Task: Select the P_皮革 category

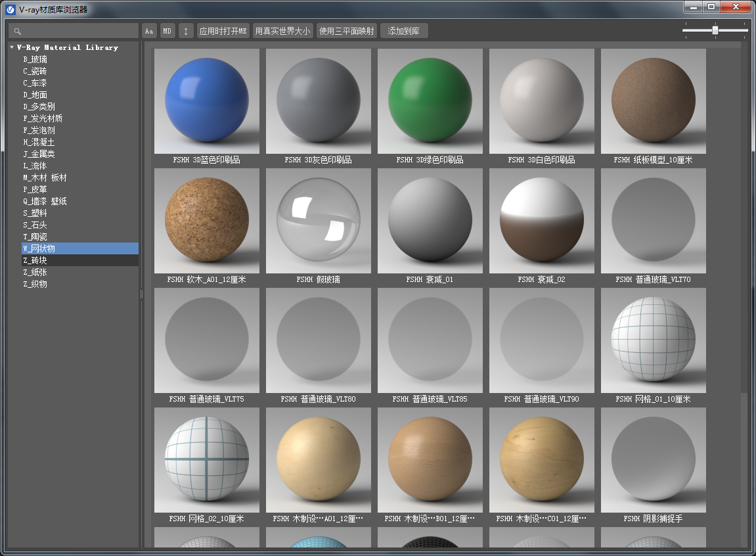Action: [x=35, y=189]
